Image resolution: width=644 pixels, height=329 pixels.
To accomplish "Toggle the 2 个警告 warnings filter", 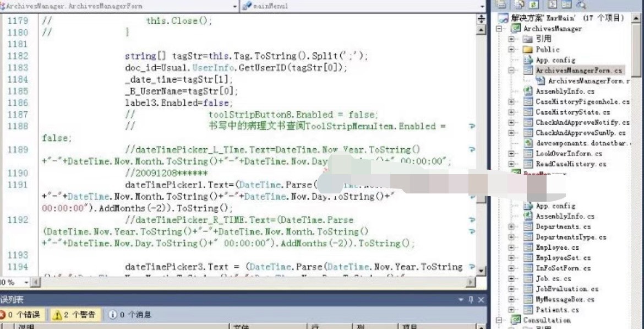I will [75, 315].
